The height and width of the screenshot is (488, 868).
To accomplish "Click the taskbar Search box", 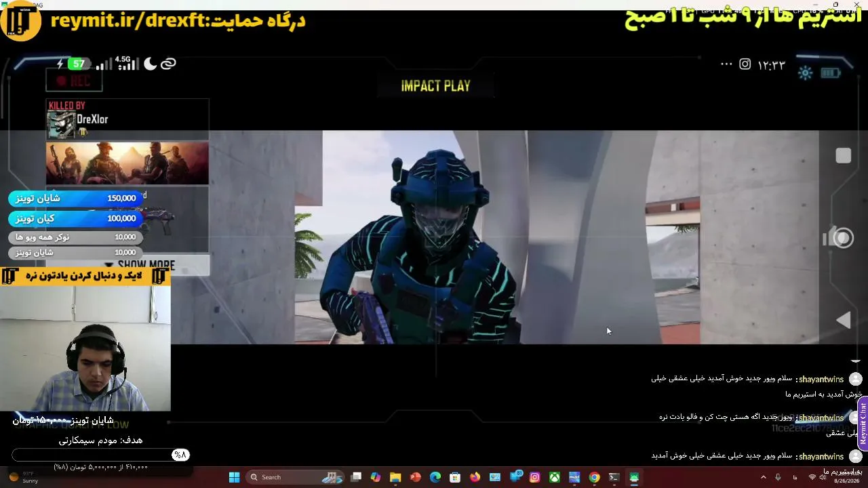I will tap(295, 477).
